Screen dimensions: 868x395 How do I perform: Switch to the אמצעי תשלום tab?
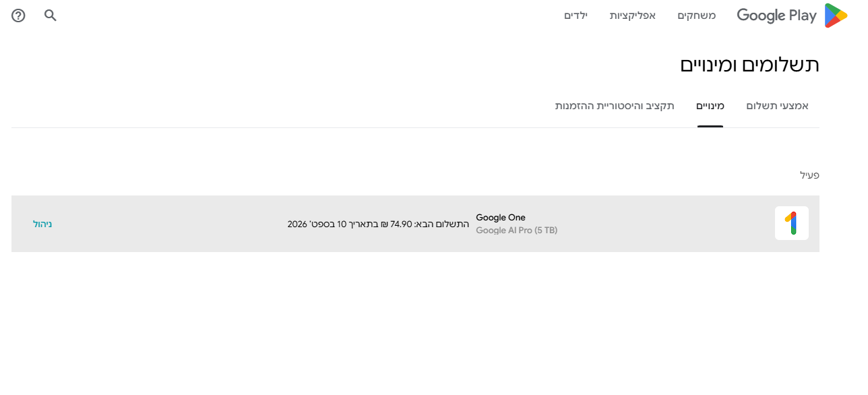coord(778,106)
